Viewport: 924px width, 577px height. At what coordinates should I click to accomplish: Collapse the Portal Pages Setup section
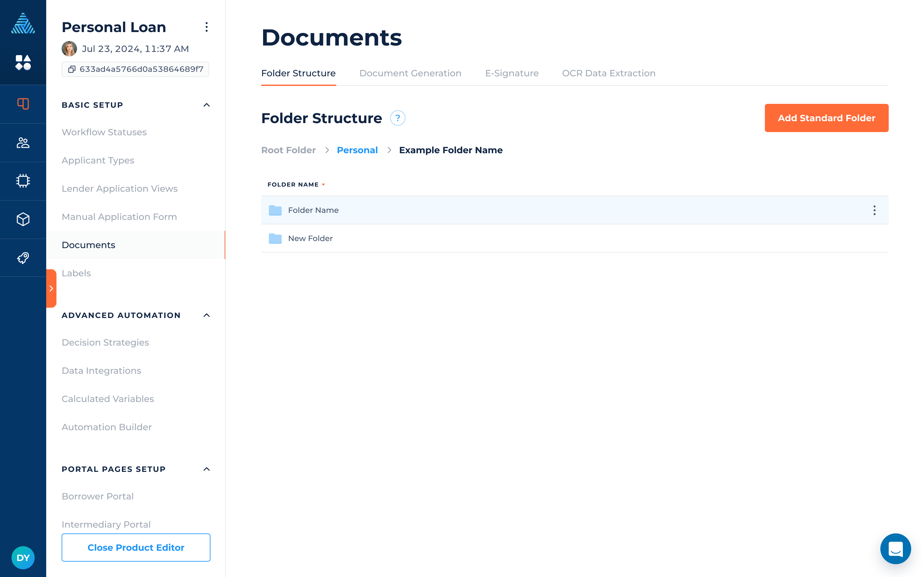point(207,469)
